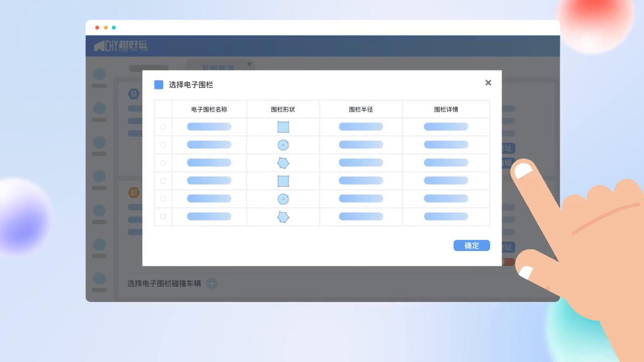Click the 确定 confirm button
The width and height of the screenshot is (644, 362).
click(471, 245)
